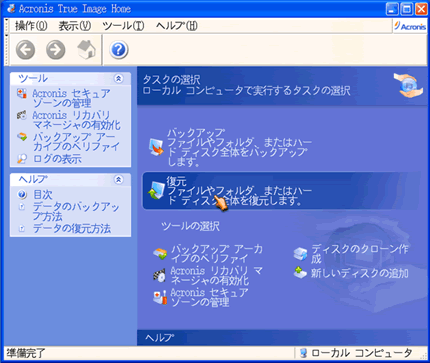Screen dimensions: 430x363
Task: Click the リカバリ マネージャの有効化 sidebar icon
Action: [x=22, y=115]
